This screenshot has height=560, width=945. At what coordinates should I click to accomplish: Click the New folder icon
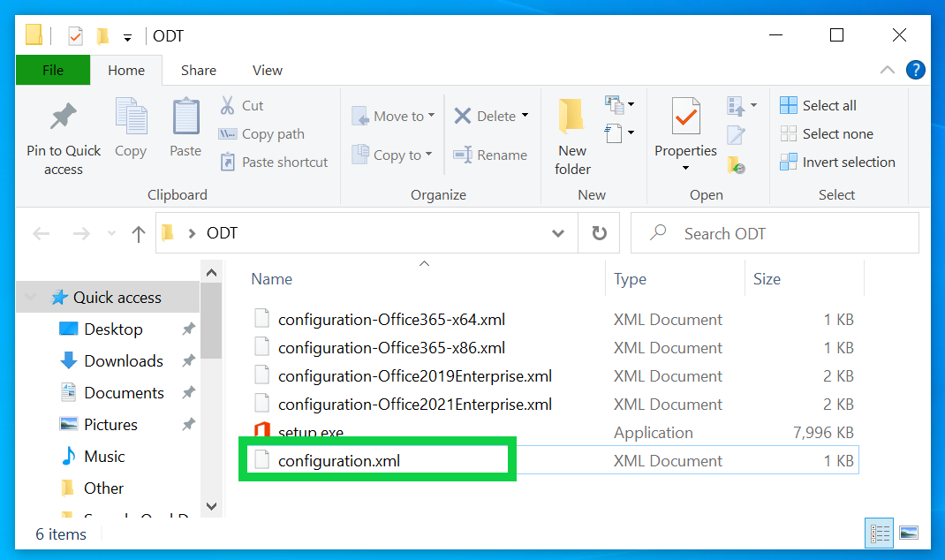572,117
